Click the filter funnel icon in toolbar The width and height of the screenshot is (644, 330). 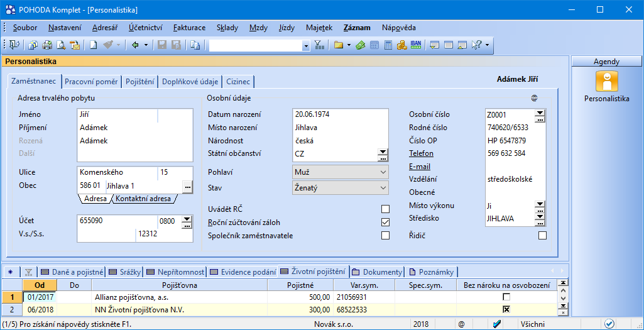(x=319, y=45)
